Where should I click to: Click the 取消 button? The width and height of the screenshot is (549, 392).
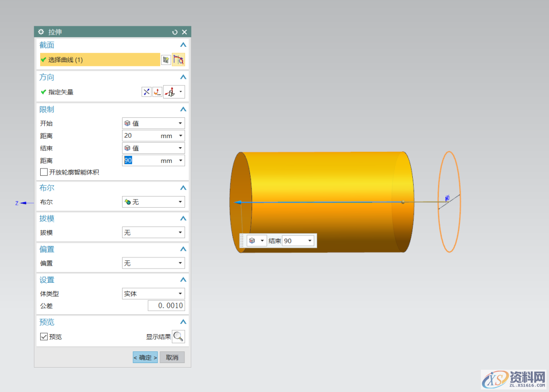(172, 357)
